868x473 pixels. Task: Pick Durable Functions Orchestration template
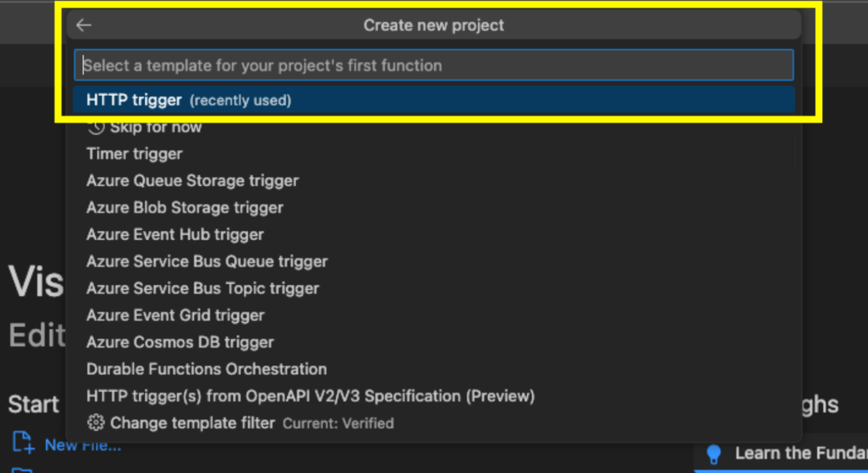[x=433, y=369]
